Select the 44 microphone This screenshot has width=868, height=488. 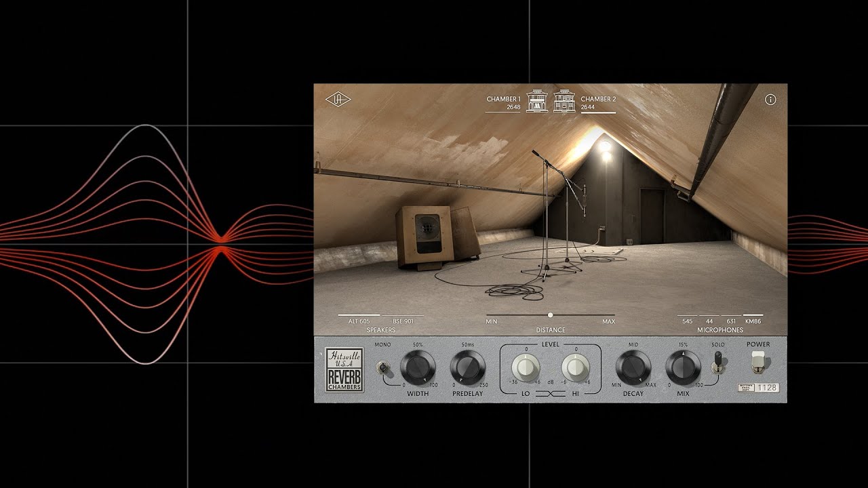click(x=709, y=321)
